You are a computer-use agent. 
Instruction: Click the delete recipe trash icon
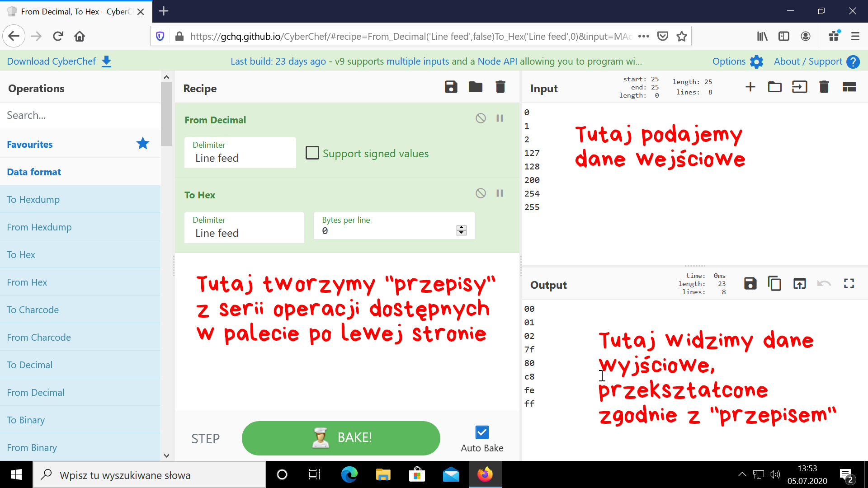click(x=502, y=88)
